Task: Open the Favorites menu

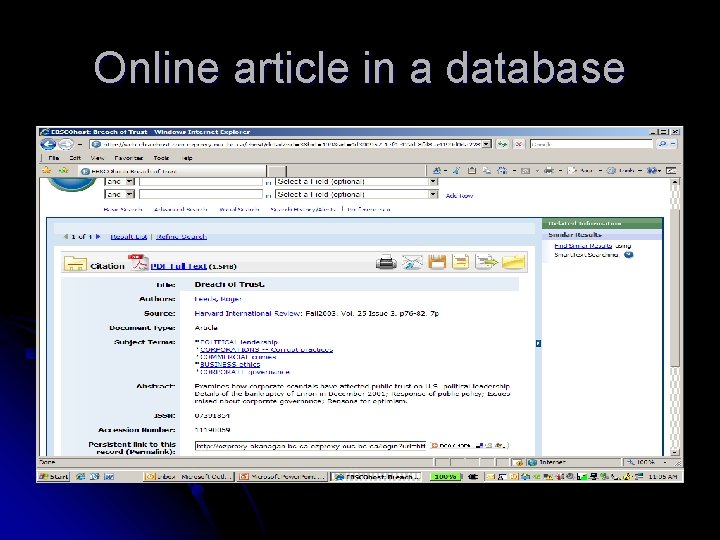Action: point(129,158)
